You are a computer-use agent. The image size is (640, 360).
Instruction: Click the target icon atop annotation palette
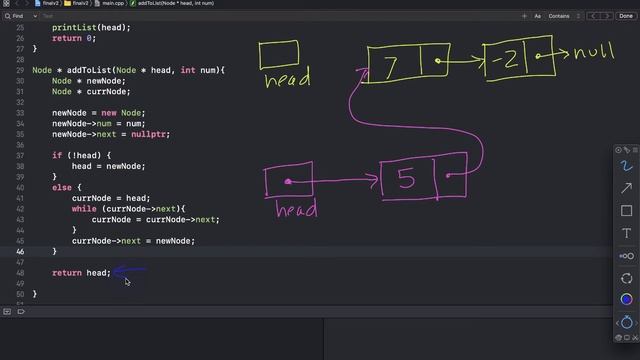pyautogui.click(x=618, y=150)
